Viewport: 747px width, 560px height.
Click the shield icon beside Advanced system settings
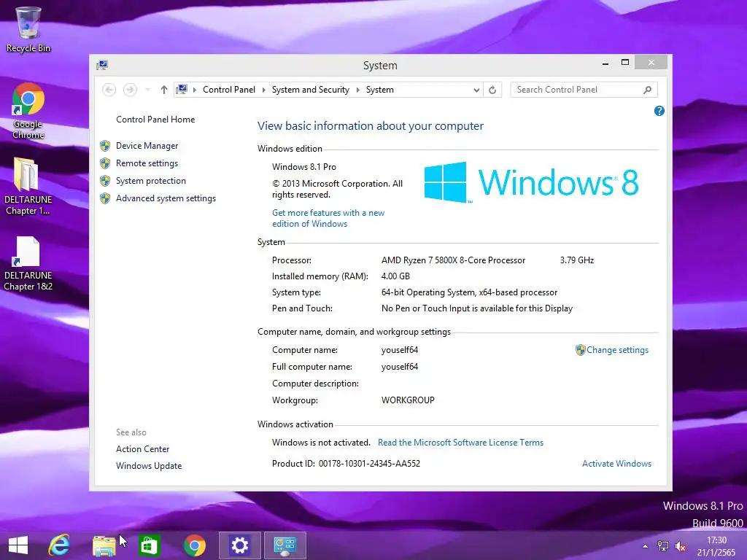point(105,198)
